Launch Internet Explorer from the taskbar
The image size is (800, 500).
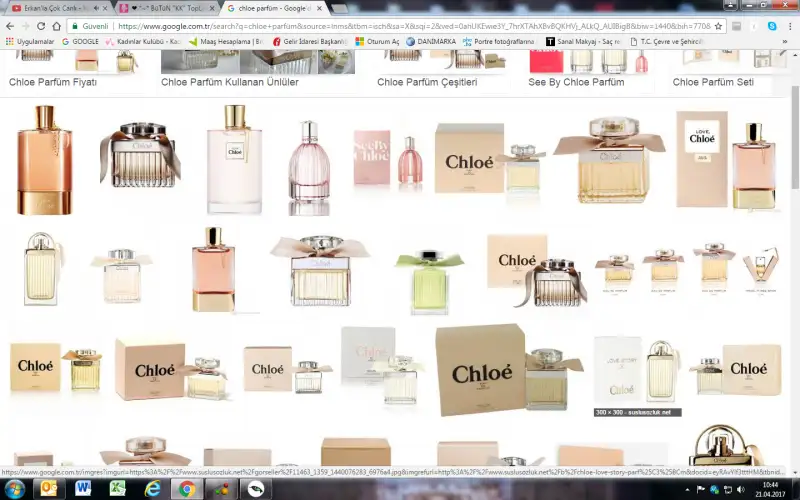tap(153, 489)
